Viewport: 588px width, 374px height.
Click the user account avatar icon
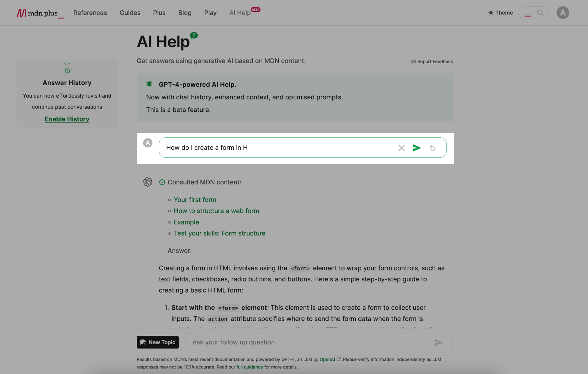562,12
